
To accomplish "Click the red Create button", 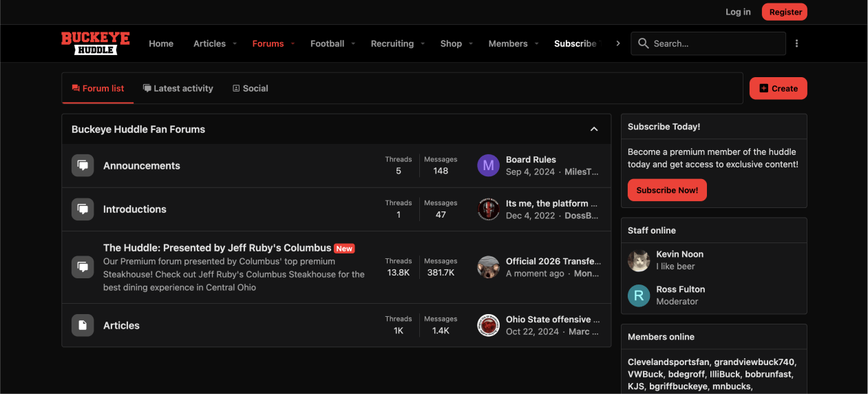I will coord(778,88).
